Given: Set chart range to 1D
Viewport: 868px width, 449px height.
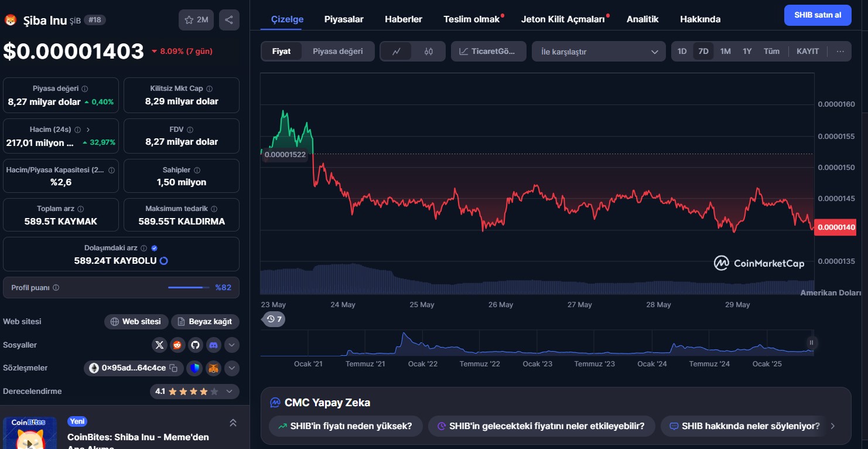Looking at the screenshot, I should (x=682, y=52).
